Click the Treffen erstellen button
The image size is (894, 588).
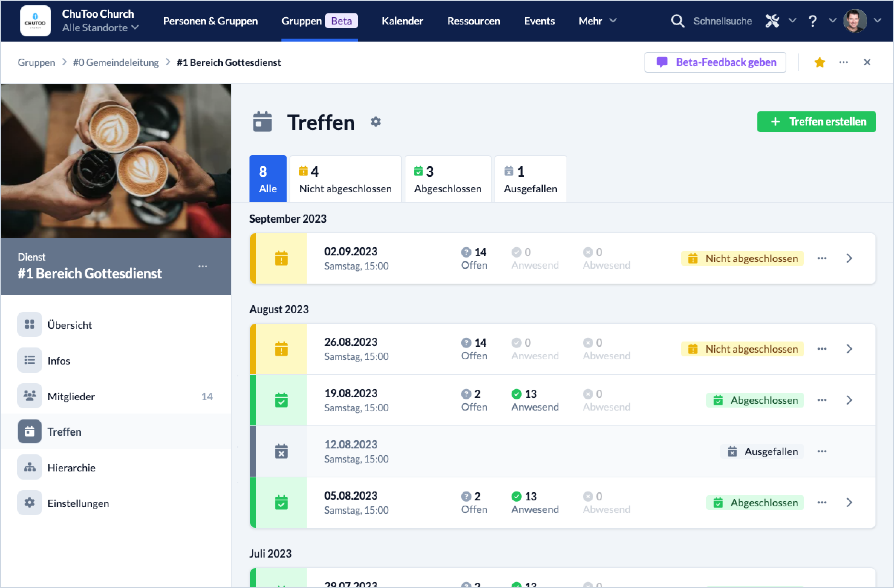pos(816,122)
